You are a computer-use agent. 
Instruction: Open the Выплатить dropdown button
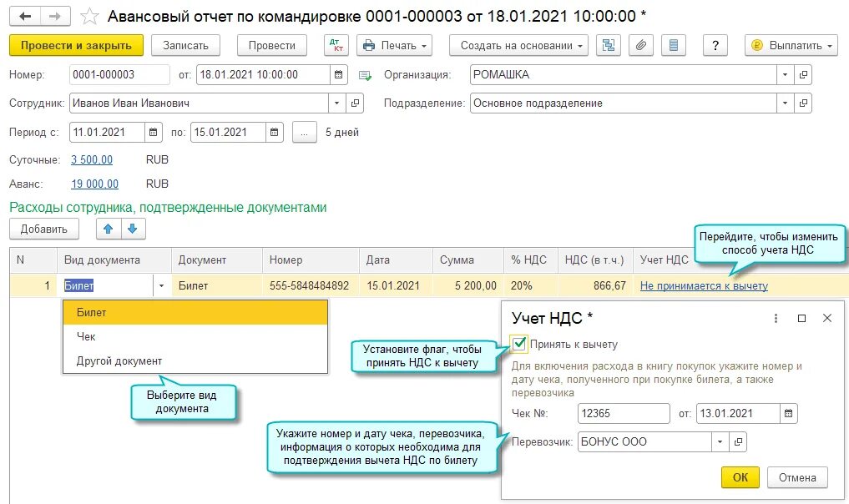[x=791, y=45]
